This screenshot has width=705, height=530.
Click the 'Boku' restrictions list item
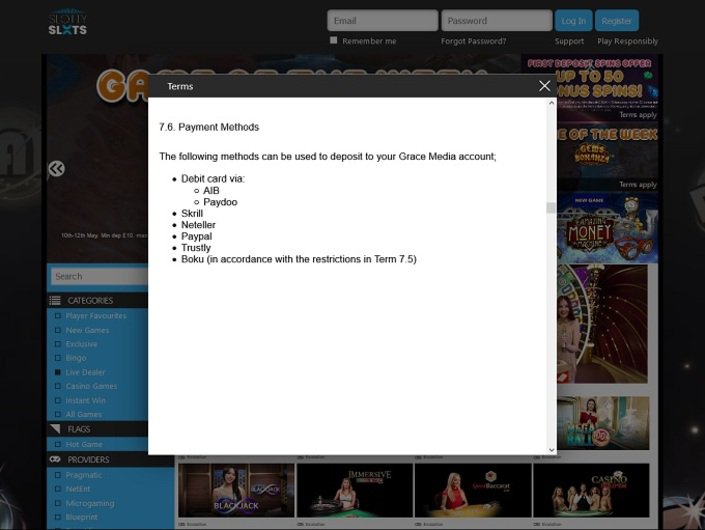[x=299, y=259]
